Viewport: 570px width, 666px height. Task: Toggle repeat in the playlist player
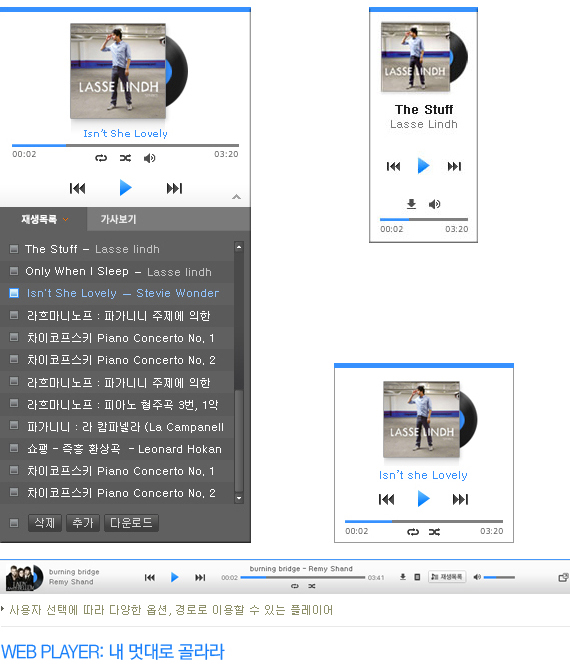(101, 158)
